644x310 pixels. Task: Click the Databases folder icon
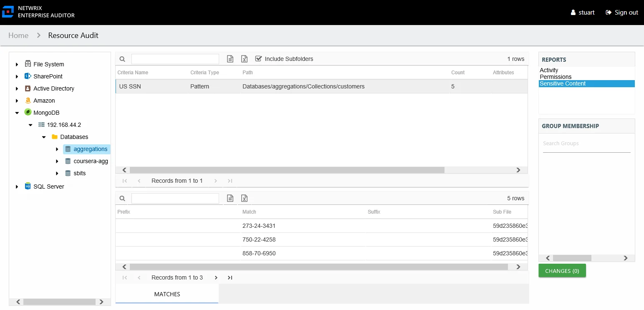(x=55, y=136)
